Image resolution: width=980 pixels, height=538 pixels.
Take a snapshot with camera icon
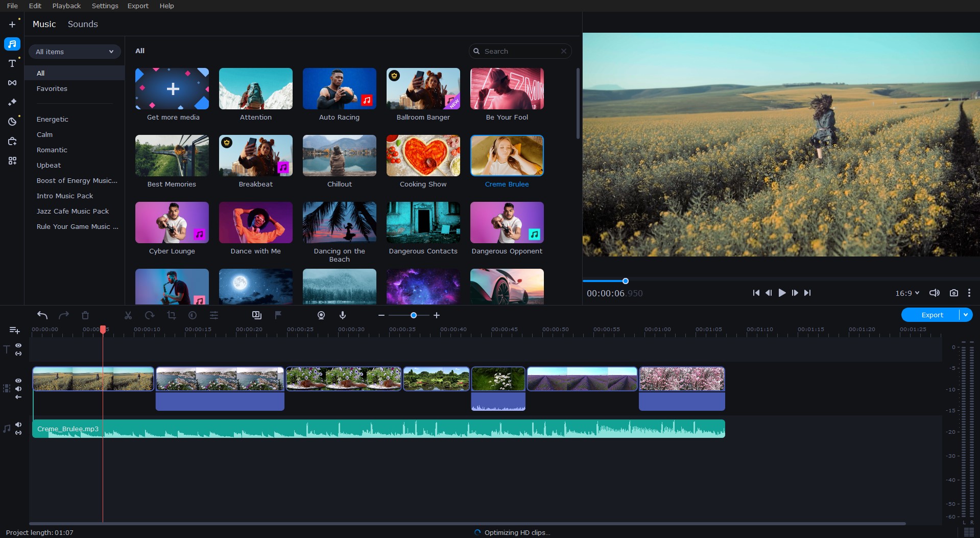point(953,293)
